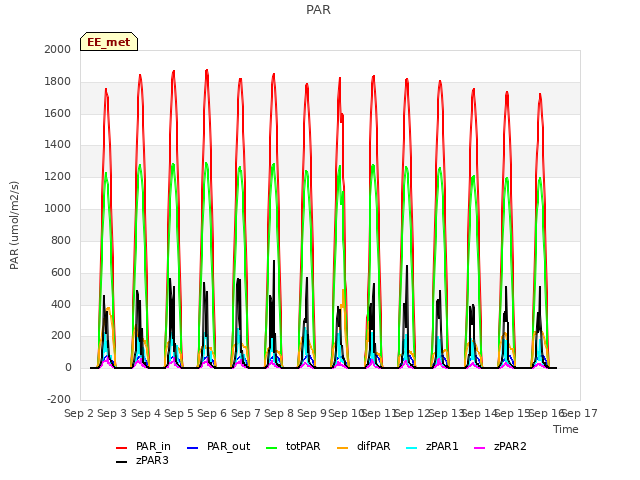This screenshot has width=640, height=480.
Task: Click the EE_met annotation label
Action: point(109,42)
